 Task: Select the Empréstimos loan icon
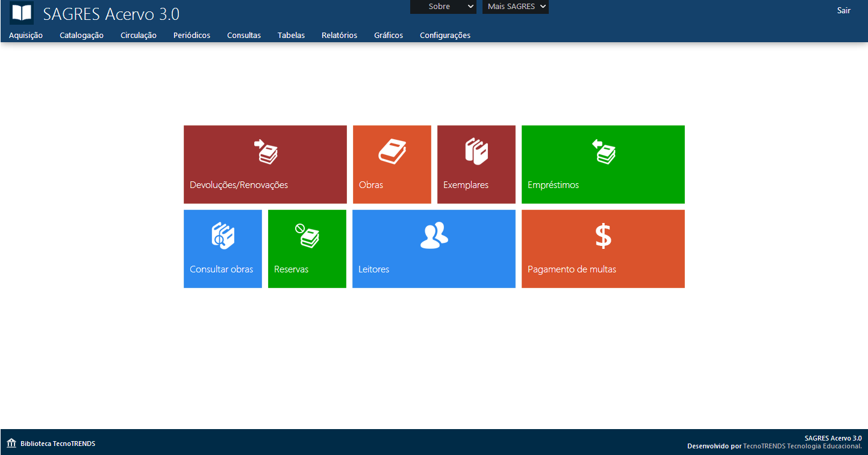point(603,151)
